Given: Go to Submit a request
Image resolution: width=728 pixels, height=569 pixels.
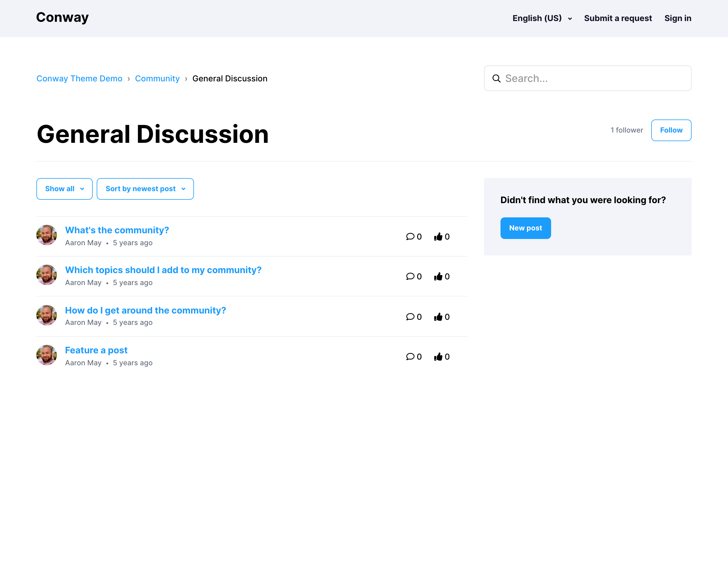Looking at the screenshot, I should (x=618, y=18).
